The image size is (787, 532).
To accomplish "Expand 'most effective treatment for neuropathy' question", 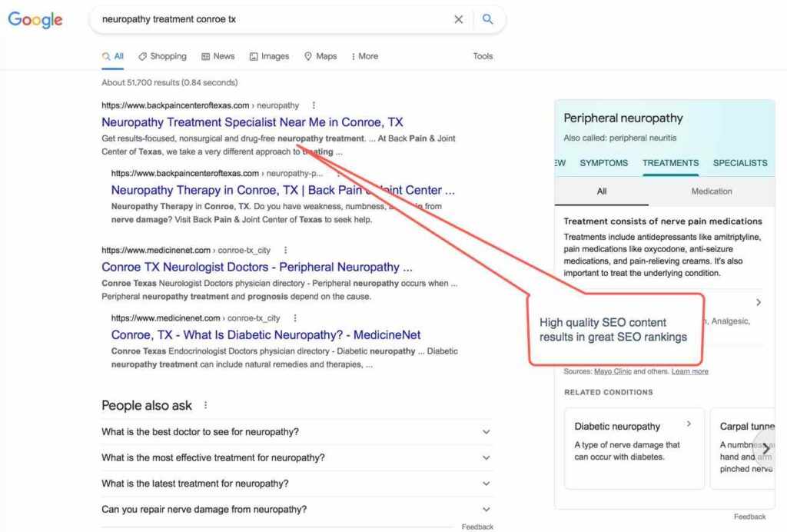I will coord(297,457).
